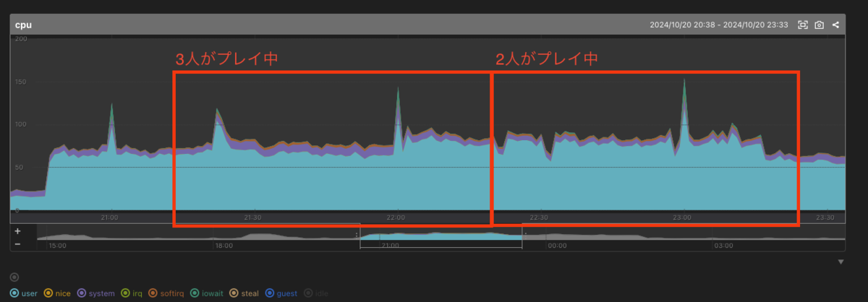Hide the irq series
Screen dimensions: 868x302
point(132,293)
